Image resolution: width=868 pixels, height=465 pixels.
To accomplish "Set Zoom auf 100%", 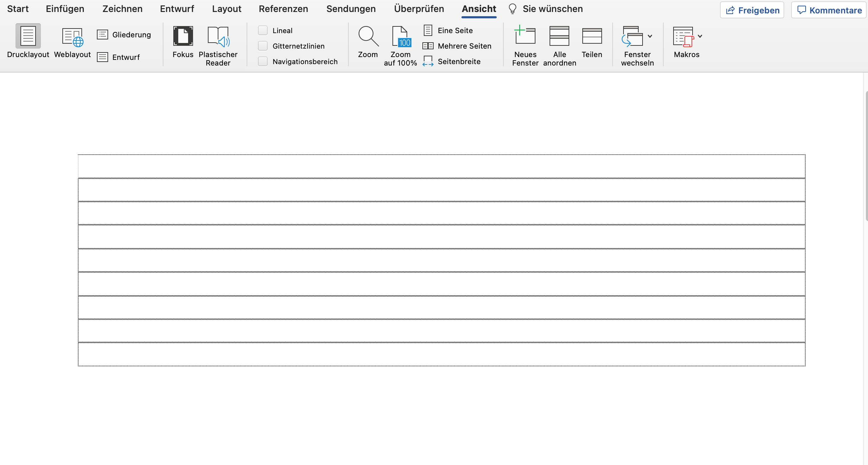I will tap(400, 45).
